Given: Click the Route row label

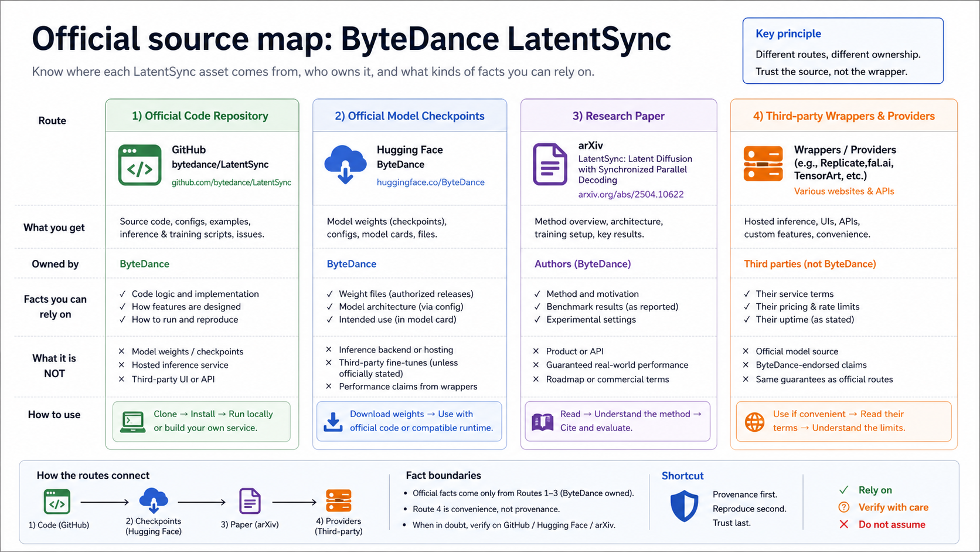Looking at the screenshot, I should pos(52,121).
